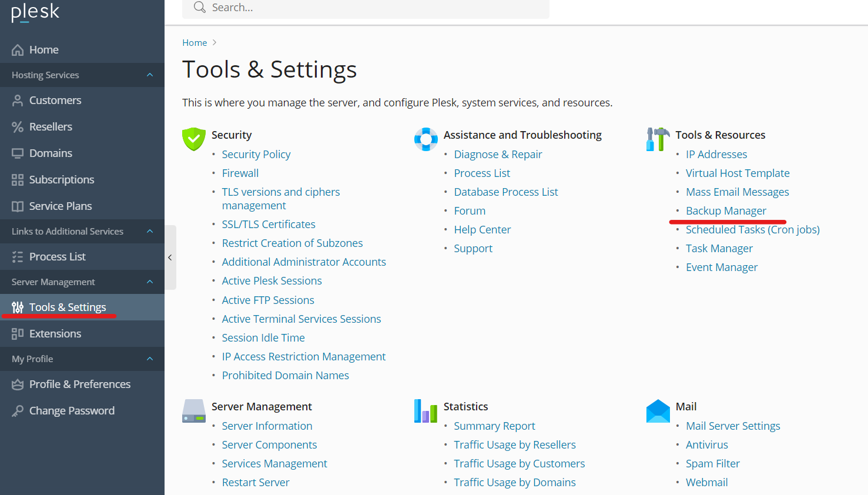Screen dimensions: 868x495
Task: Collapse the My Profile sidebar group
Action: coord(150,359)
